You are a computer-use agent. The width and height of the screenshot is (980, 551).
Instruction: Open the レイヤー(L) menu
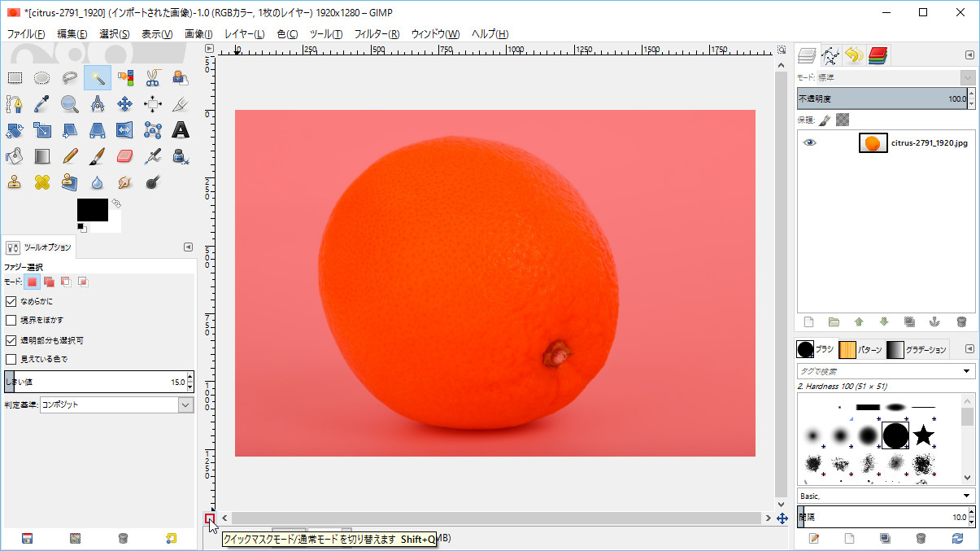pyautogui.click(x=244, y=34)
